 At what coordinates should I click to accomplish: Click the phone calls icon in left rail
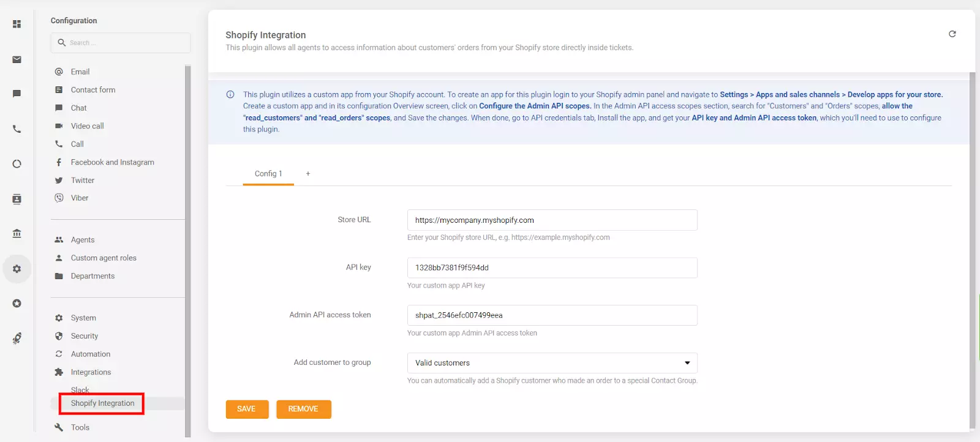pos(17,129)
